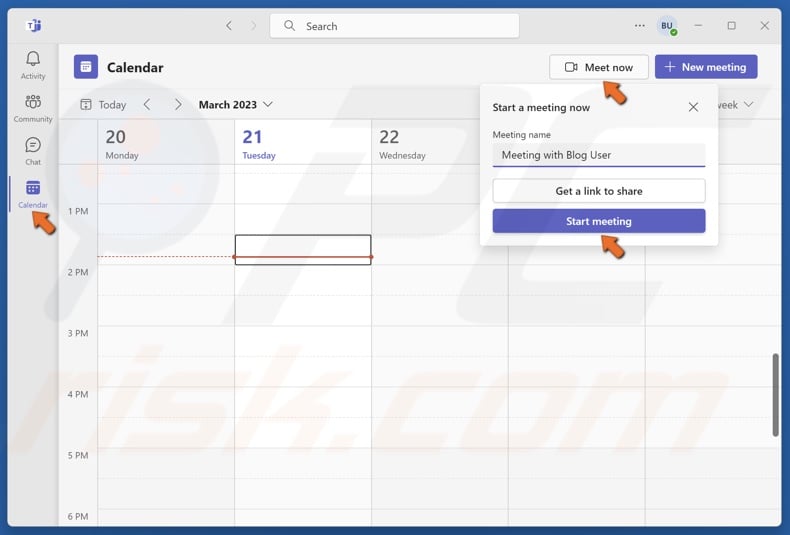Open the Activity bell in sidebar
This screenshot has width=790, height=535.
[x=33, y=65]
